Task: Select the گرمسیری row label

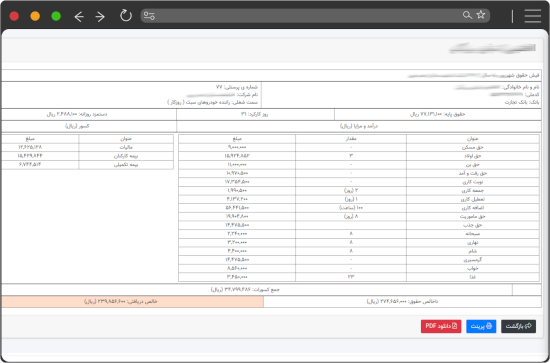Action: (x=472, y=260)
